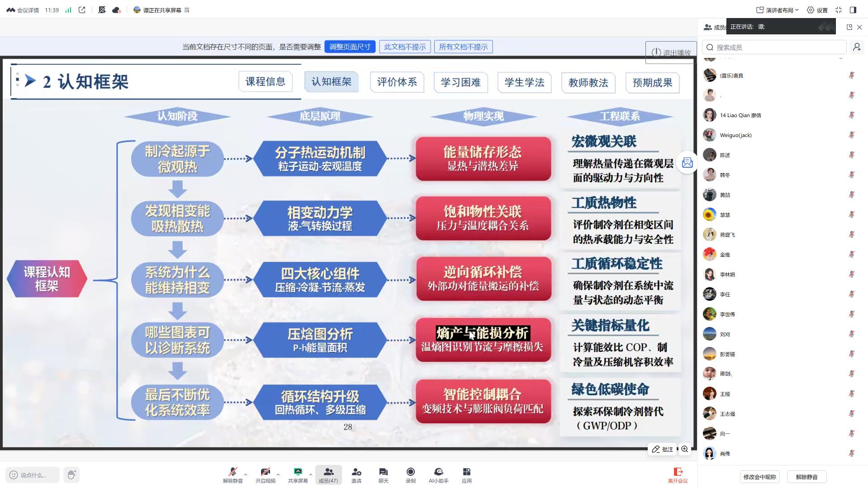Click the 搜索成员 search field
The image size is (868, 488).
[x=774, y=47]
